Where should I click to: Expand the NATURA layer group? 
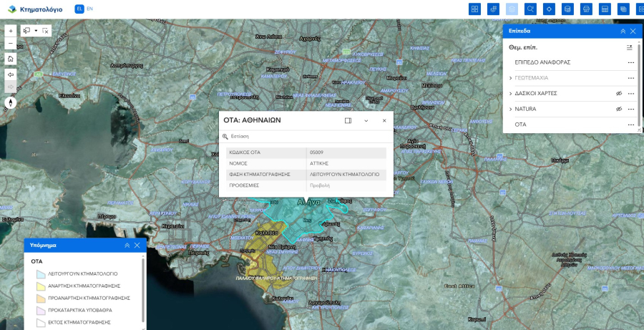point(510,110)
